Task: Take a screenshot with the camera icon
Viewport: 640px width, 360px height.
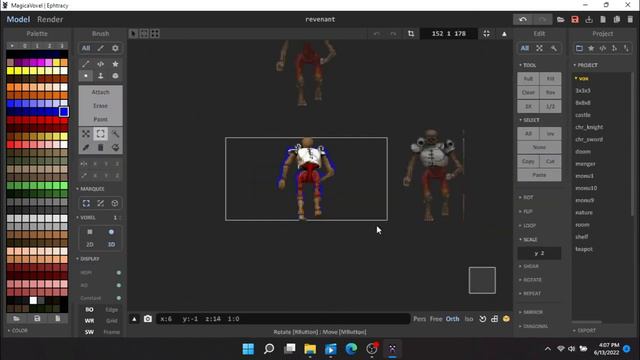Action: pos(148,319)
